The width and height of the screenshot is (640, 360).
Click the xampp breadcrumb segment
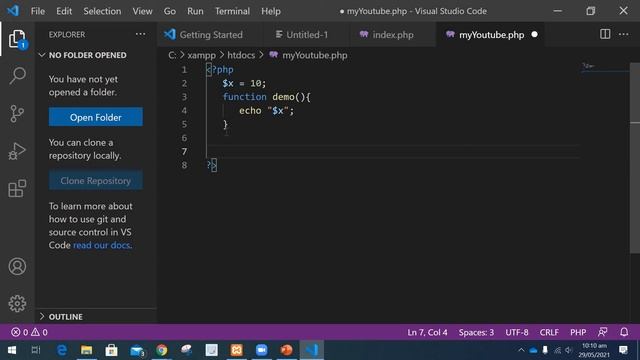(x=201, y=55)
